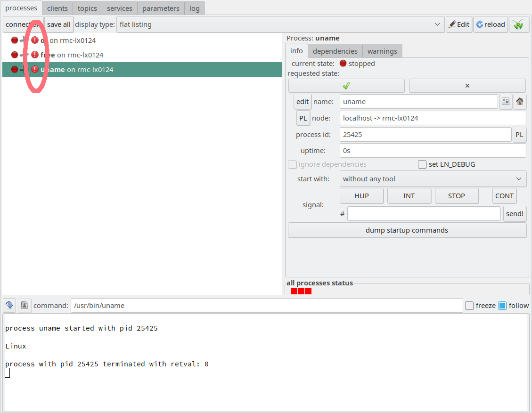The height and width of the screenshot is (413, 532).
Task: Click the warning exclamation icon on the uname row
Action: 34,69
